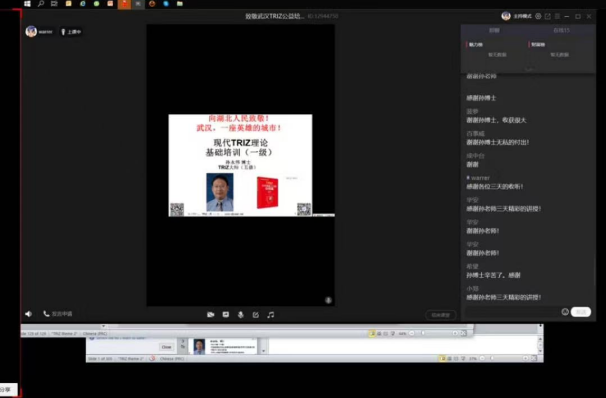606x398 pixels.
Task: Open the Windows Start menu
Action: point(27,3)
